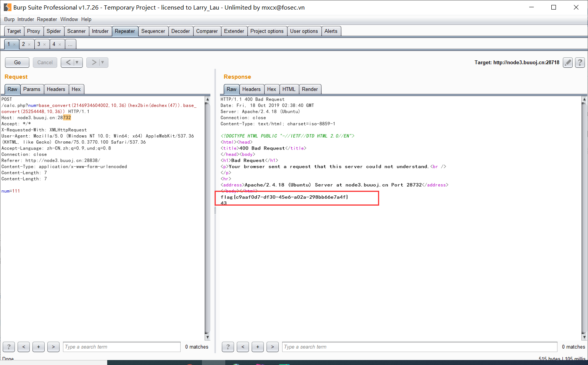The image size is (588, 365).
Task: Click request search previous match button
Action: [24, 347]
